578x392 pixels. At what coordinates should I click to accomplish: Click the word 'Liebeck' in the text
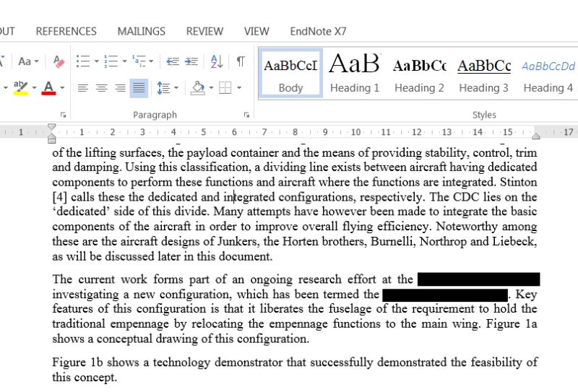tap(514, 241)
